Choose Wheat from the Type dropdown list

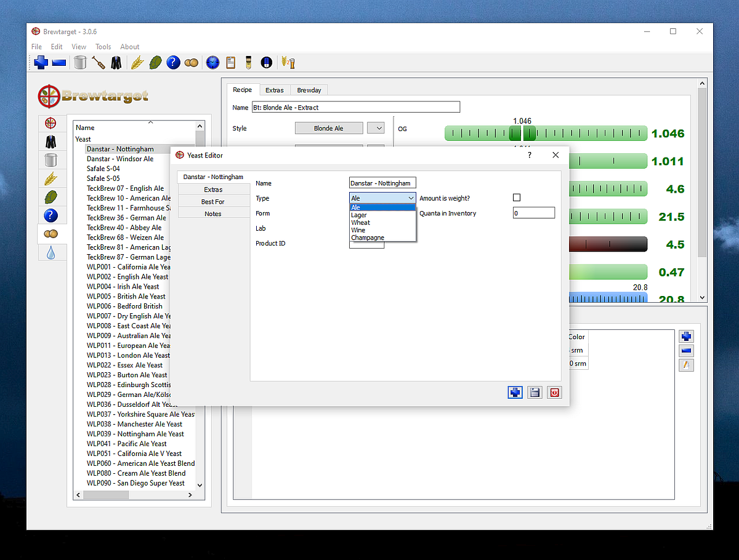click(x=382, y=222)
